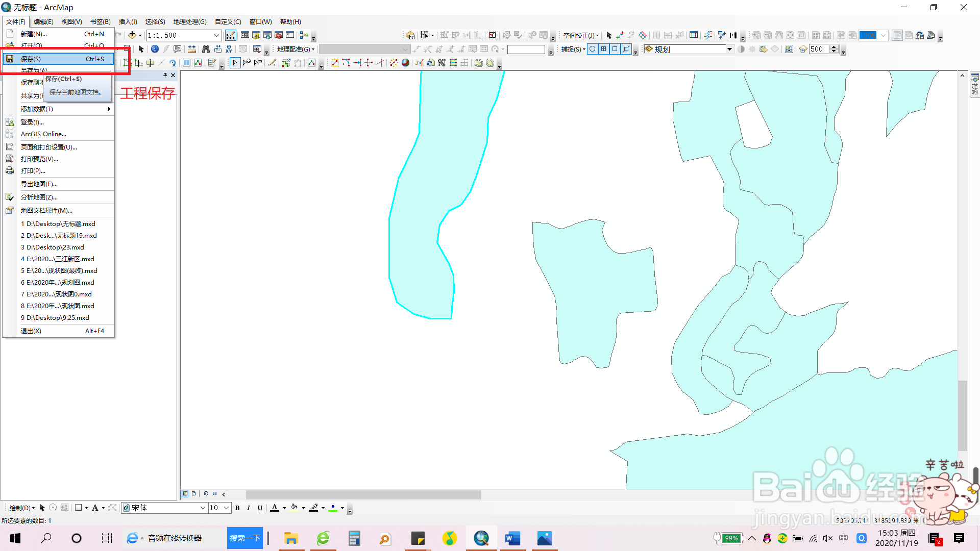Toggle bold text formatting in drawing toolbar
This screenshot has height=551, width=980.
click(x=237, y=508)
